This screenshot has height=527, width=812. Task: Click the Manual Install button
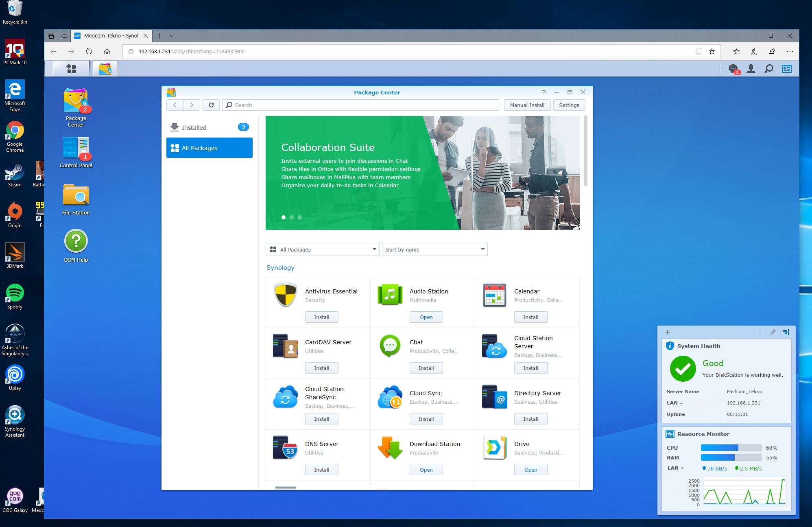point(527,105)
